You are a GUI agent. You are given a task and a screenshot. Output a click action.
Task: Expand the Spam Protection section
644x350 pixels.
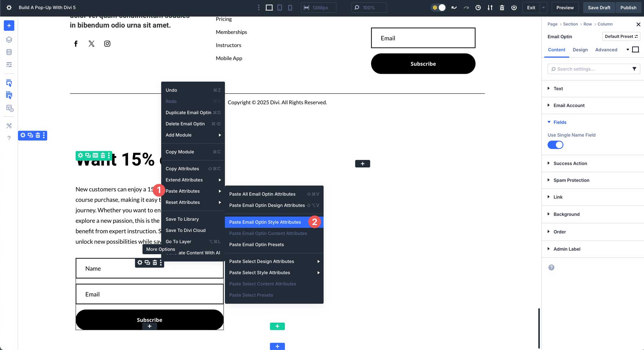[571, 180]
